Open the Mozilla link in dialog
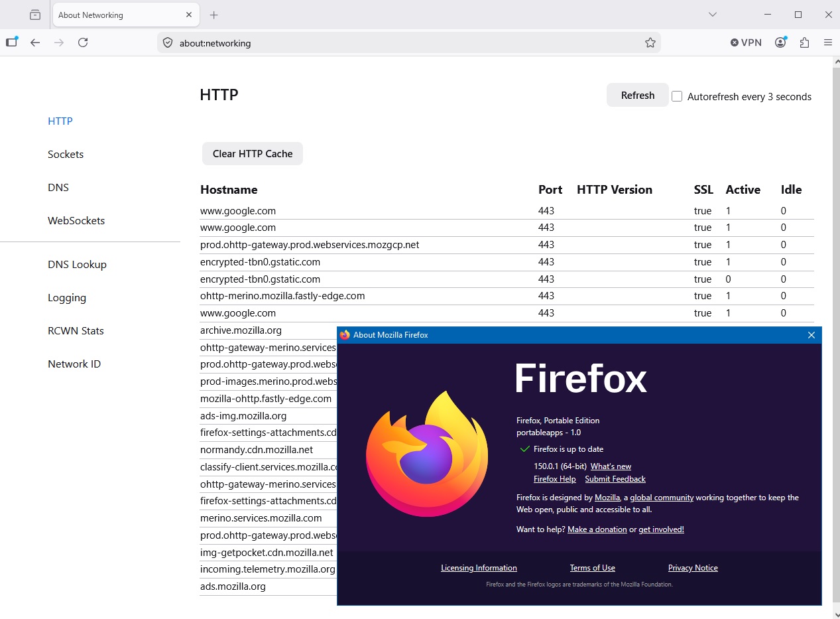 click(607, 498)
